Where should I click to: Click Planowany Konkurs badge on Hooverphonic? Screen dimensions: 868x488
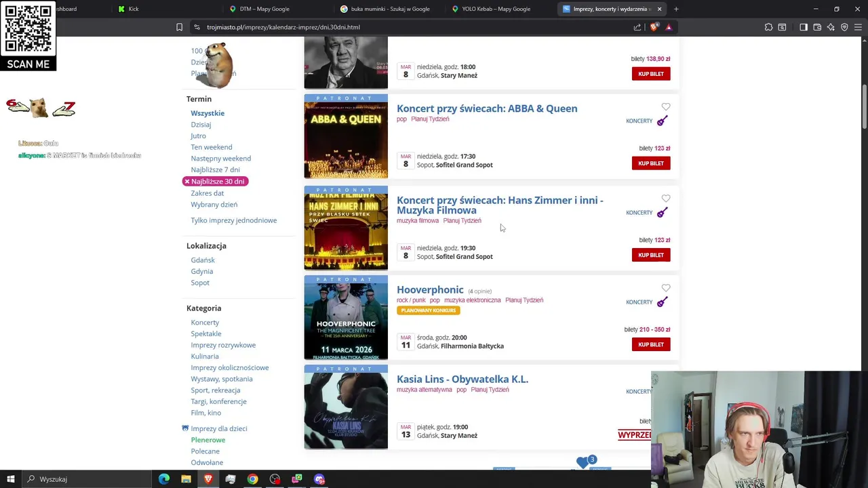click(x=429, y=310)
